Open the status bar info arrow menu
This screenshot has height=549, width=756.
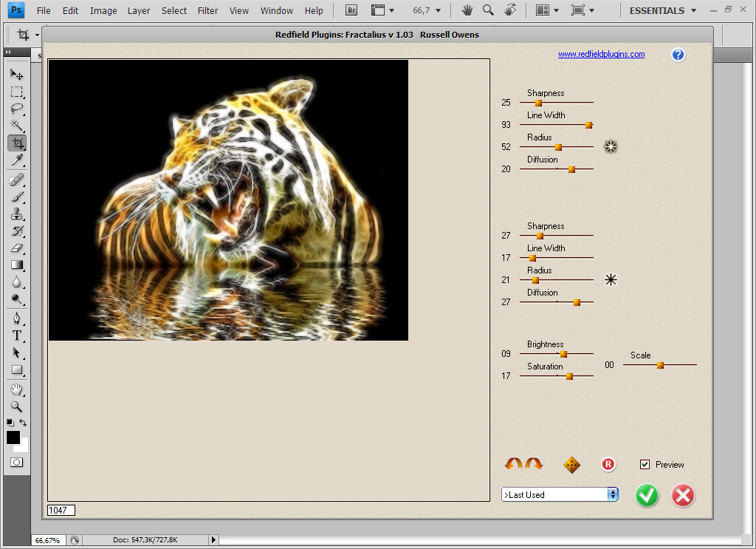pyautogui.click(x=213, y=540)
